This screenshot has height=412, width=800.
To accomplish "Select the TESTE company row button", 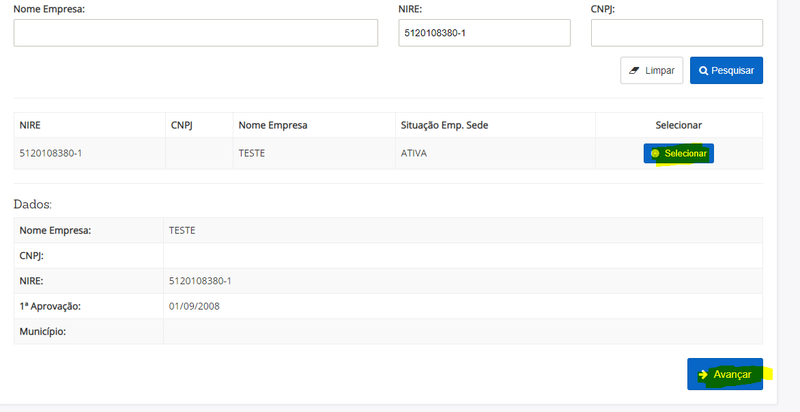I will pyautogui.click(x=679, y=153).
